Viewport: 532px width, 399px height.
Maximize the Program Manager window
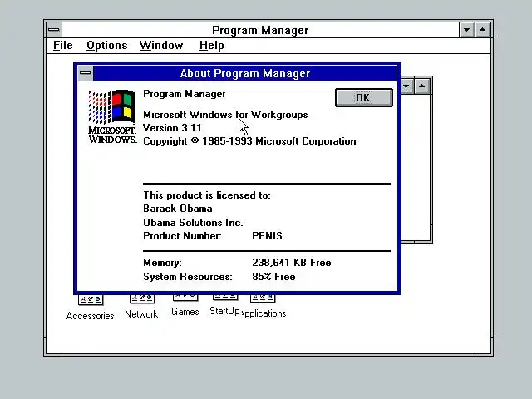(482, 30)
